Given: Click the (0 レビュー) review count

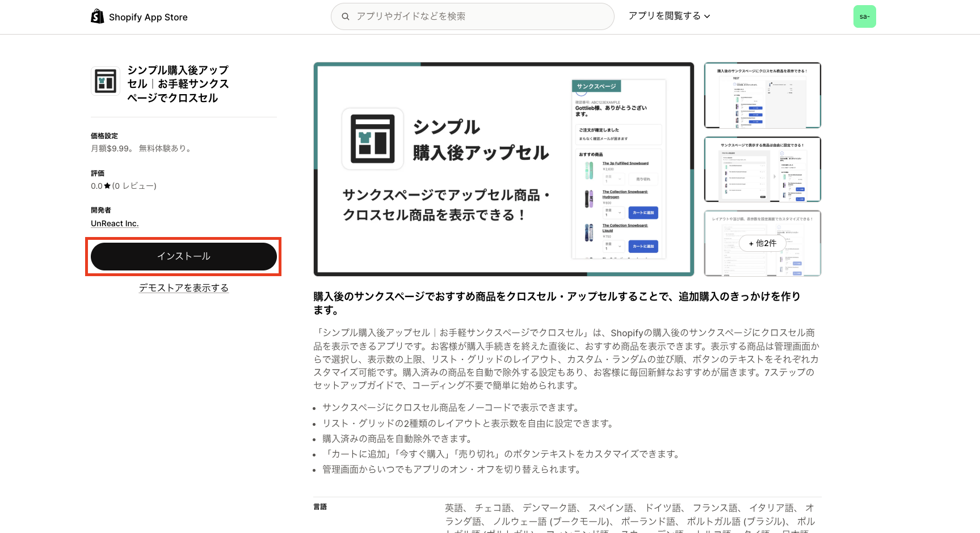Looking at the screenshot, I should 134,186.
